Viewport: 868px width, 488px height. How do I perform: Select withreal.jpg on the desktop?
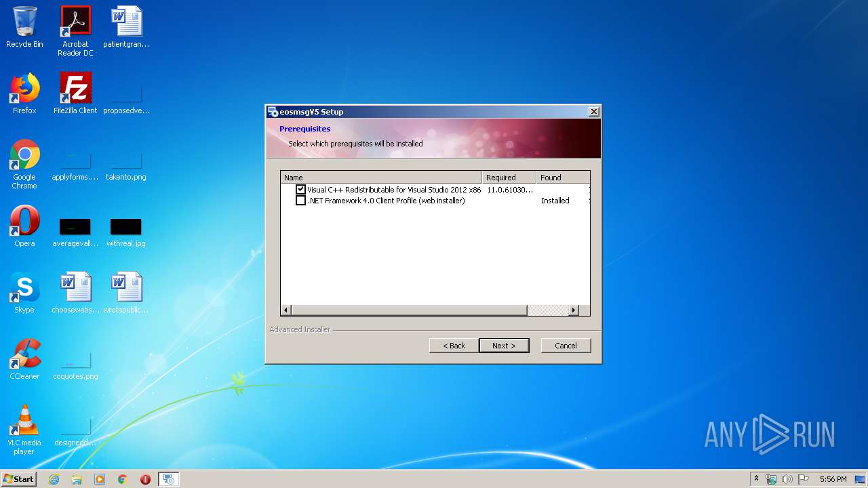pos(126,232)
